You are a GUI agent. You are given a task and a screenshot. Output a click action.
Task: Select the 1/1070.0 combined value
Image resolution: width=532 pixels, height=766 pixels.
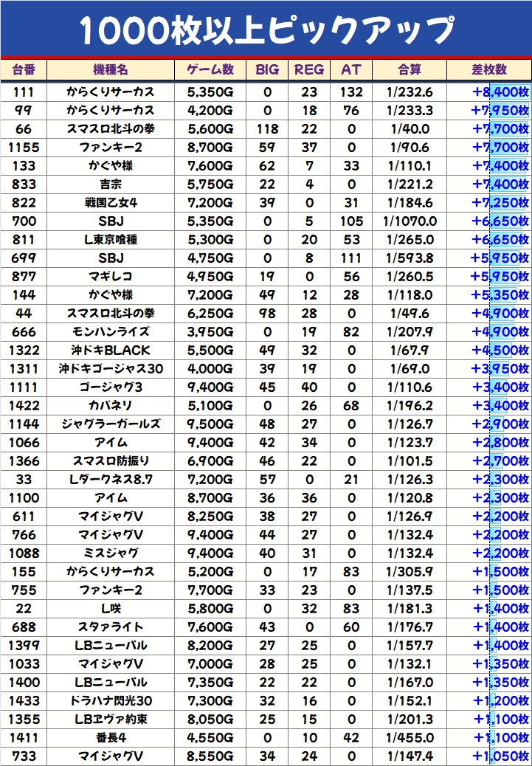410,221
